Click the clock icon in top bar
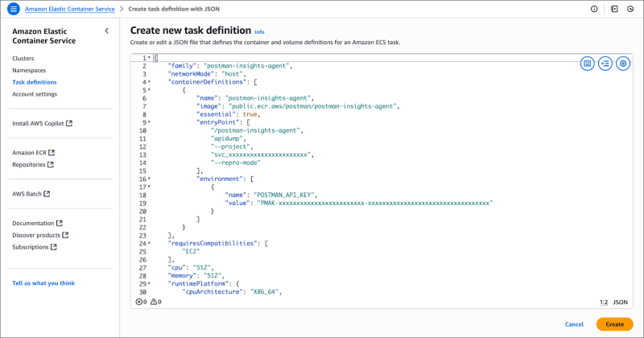 [x=630, y=9]
